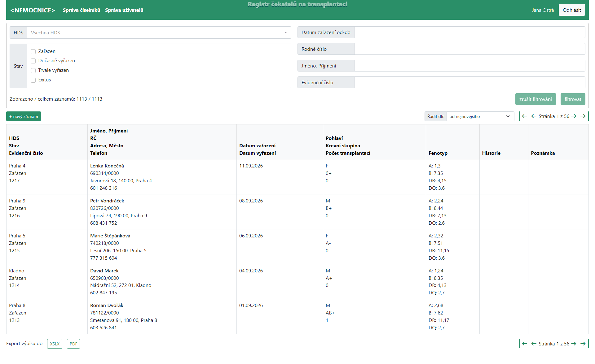Screen dimensions: 595x364
Task: Select patient name Petr Vondráček
Action: click(107, 201)
